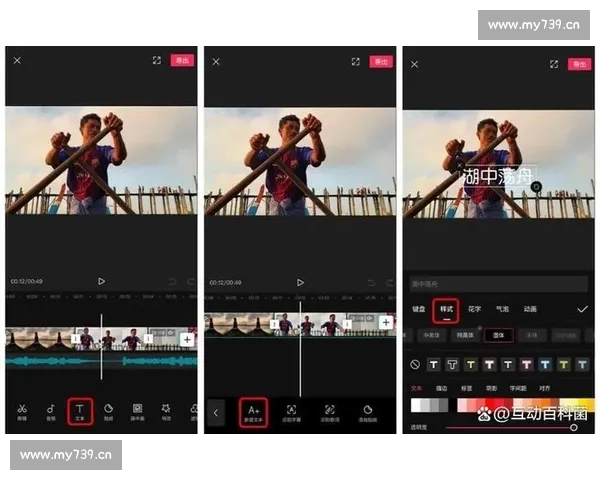Tap 新建文本 A+ icon in middle screen
The width and height of the screenshot is (600, 480).
(x=253, y=413)
